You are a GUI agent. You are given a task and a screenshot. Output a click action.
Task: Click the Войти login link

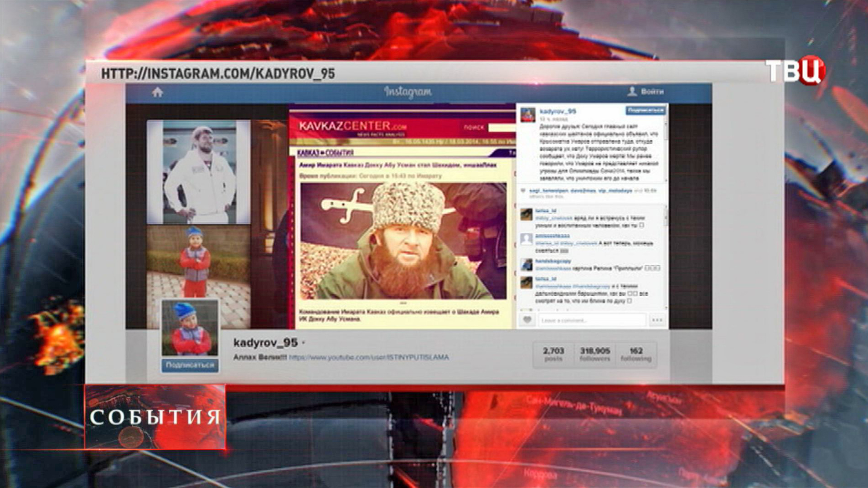[x=652, y=92]
